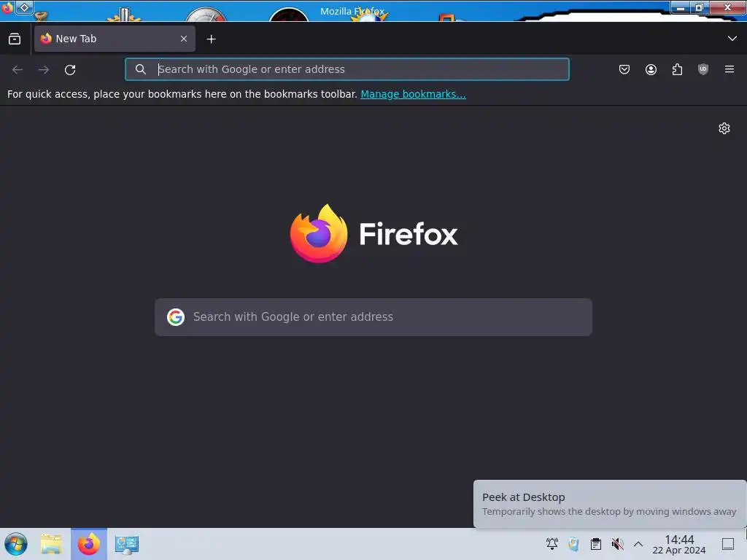Image resolution: width=747 pixels, height=560 pixels.
Task: Click the Google G logo
Action: click(x=176, y=317)
